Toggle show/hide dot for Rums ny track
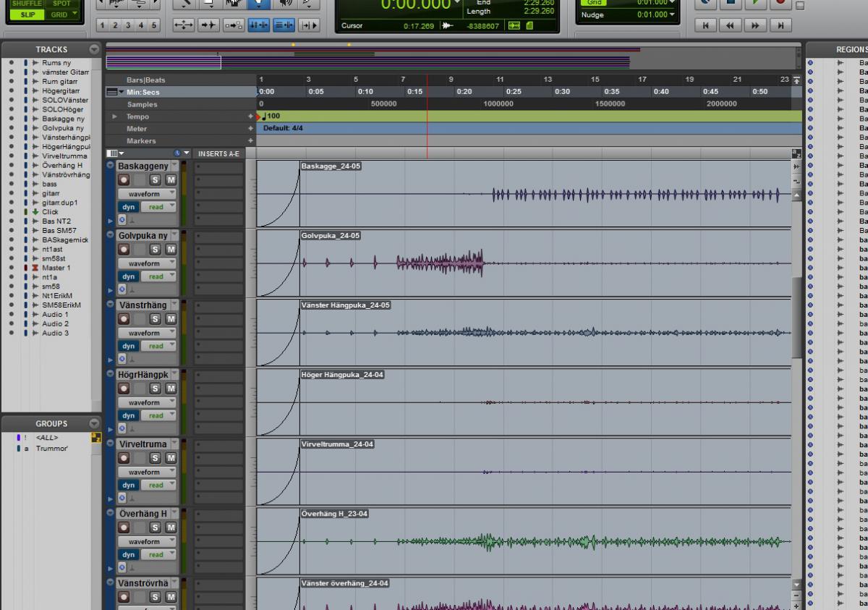 [11, 63]
